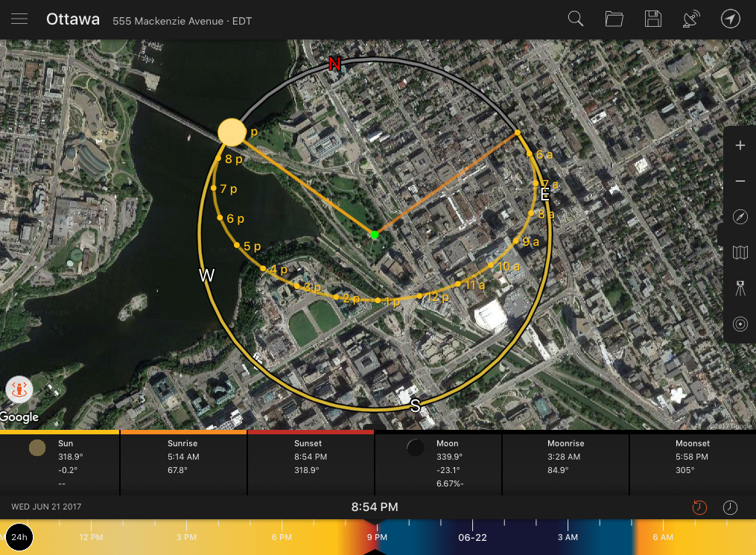The image size is (756, 555).
Task: Click the orange pedestrian map badge icon
Action: [18, 390]
